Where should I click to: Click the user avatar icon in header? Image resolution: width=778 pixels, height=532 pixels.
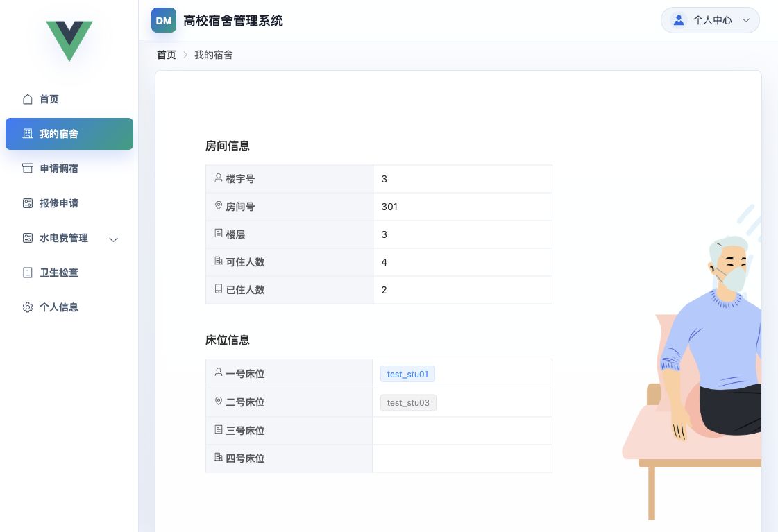679,20
